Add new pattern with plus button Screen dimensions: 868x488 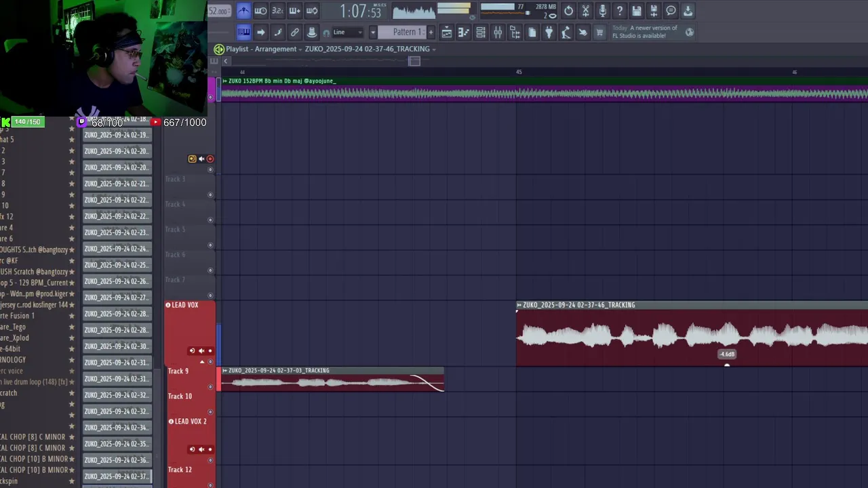point(430,32)
